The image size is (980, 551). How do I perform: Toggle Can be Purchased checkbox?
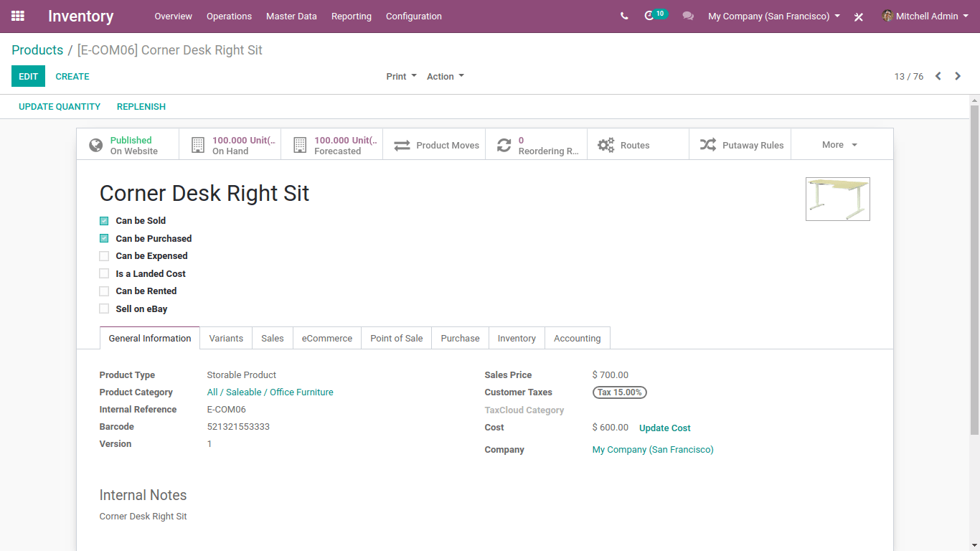104,238
